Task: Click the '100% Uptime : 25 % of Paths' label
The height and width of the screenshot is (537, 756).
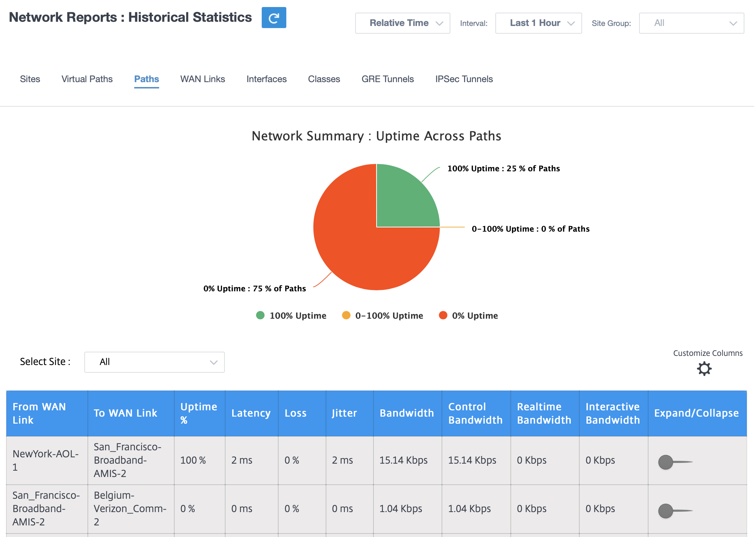Action: point(504,168)
